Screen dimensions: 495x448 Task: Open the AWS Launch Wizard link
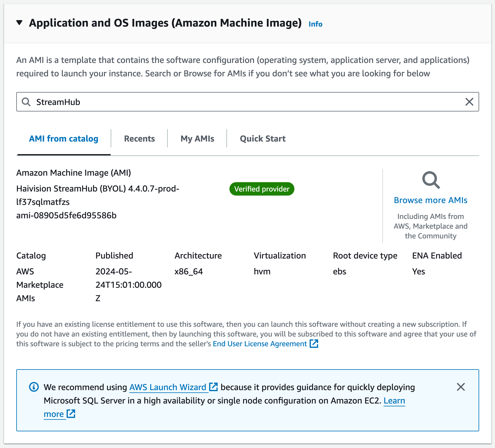point(168,387)
